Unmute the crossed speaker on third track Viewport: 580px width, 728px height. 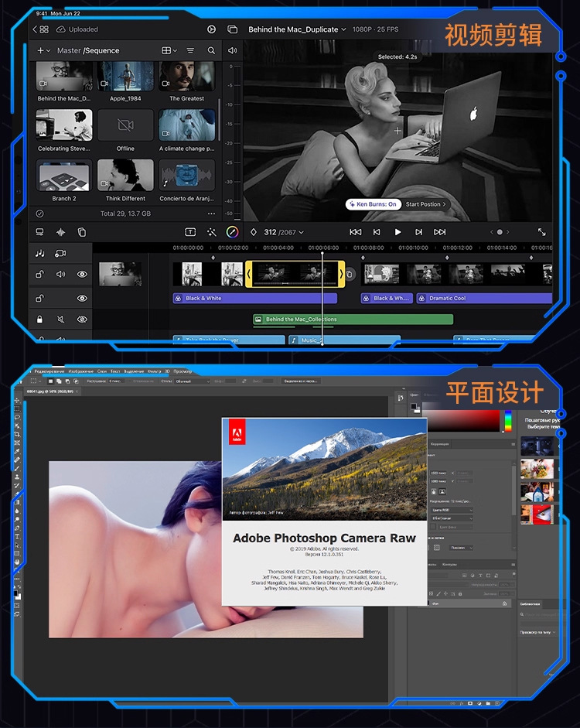(61, 319)
